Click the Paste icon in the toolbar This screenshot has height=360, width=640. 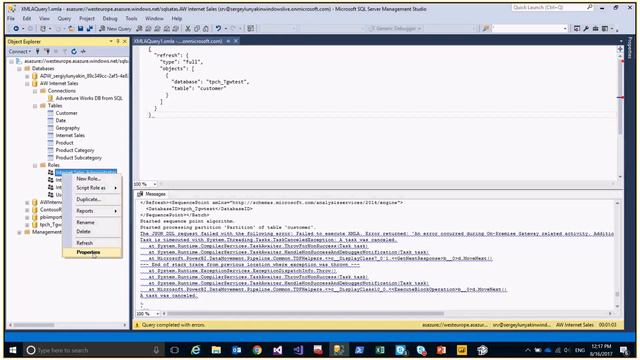click(x=206, y=29)
